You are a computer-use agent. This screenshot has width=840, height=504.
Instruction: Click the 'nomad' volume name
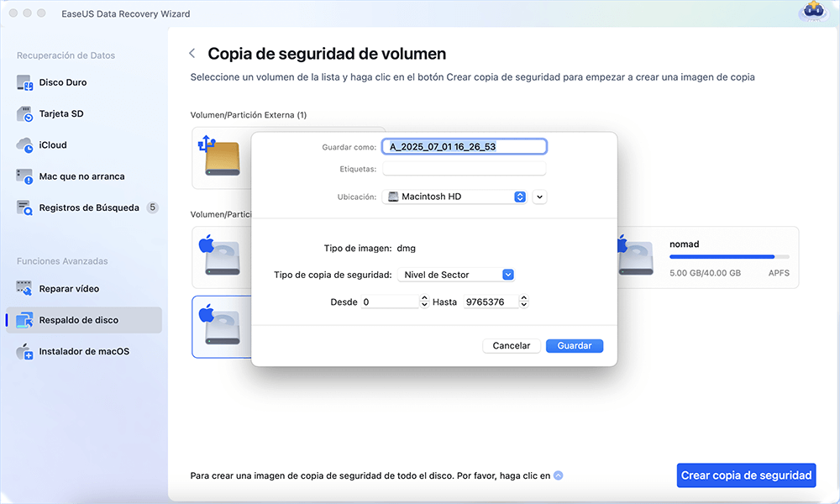684,244
